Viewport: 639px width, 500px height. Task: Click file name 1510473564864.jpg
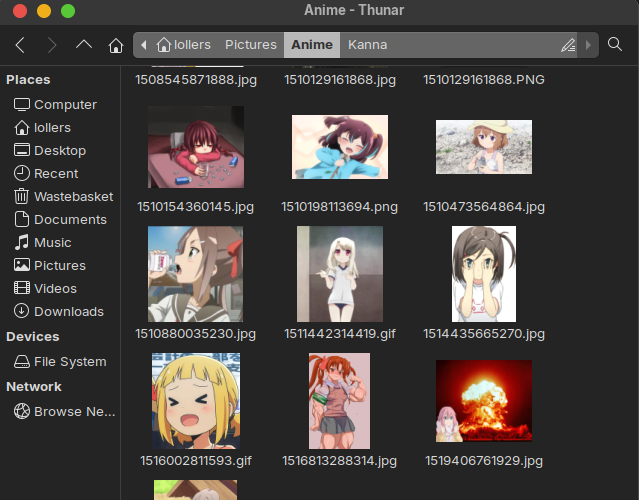point(484,207)
